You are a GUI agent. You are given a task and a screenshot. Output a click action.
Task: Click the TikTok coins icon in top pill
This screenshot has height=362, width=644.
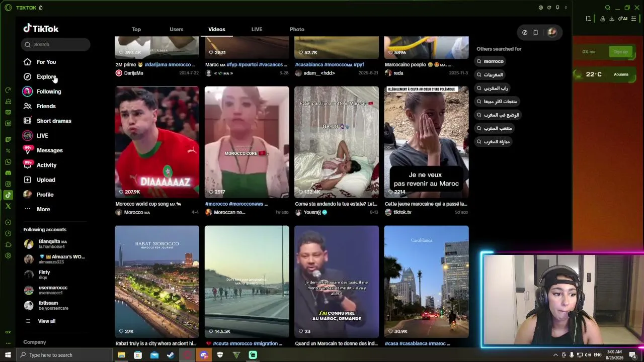525,33
